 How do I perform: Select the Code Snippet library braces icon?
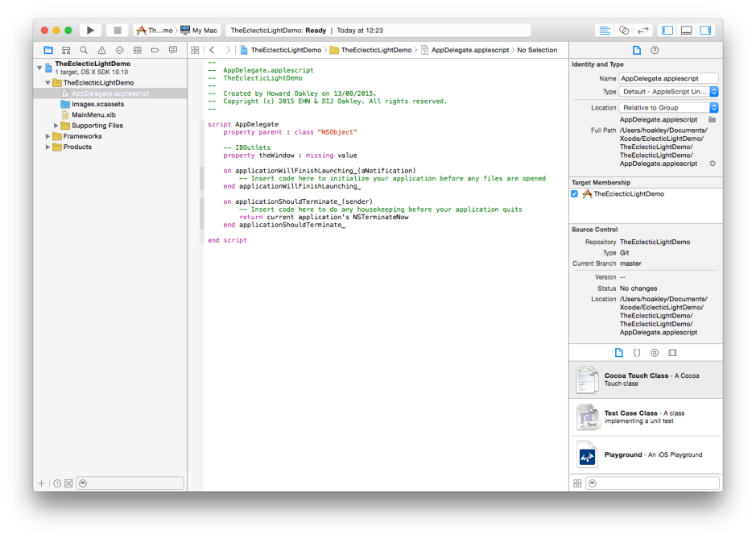pos(637,352)
